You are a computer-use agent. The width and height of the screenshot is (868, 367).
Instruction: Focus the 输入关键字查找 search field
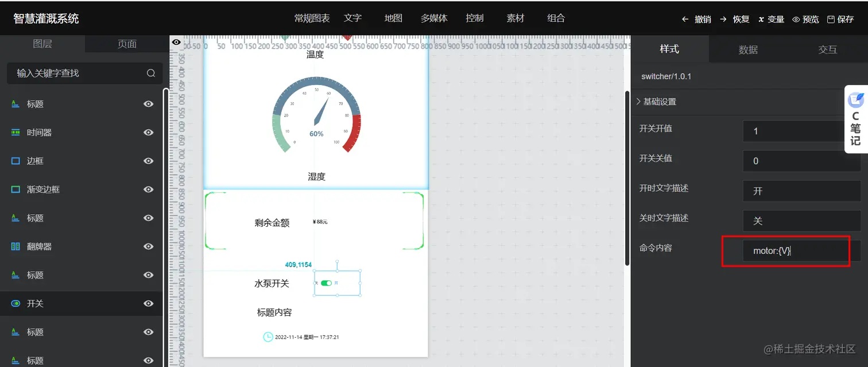(84, 73)
